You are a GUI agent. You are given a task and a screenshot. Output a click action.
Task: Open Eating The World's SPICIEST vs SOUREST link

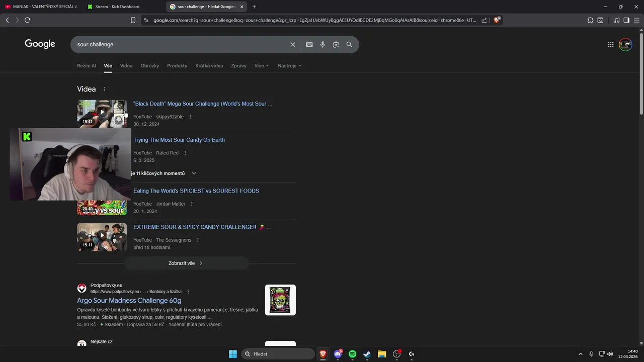(196, 191)
